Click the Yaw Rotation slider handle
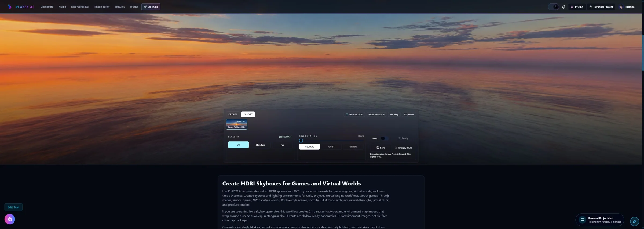Image resolution: width=644 pixels, height=229 pixels. 301,141
